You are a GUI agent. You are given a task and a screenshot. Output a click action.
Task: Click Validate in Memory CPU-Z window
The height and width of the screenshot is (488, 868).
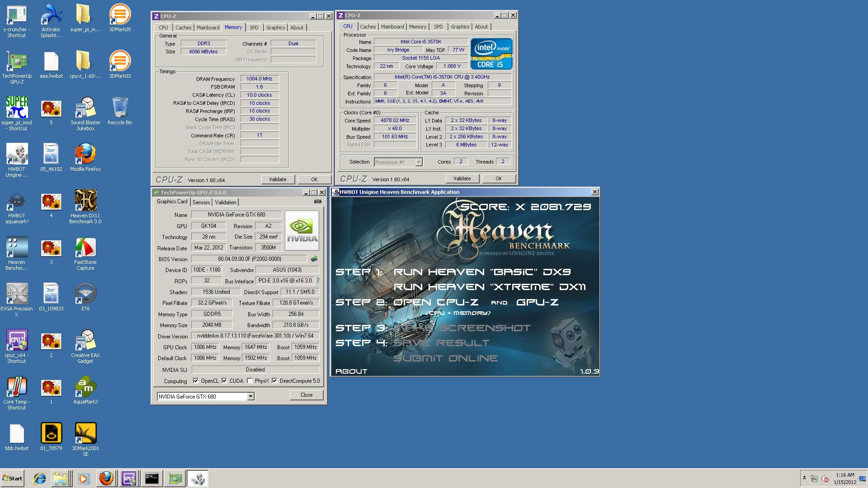(278, 179)
